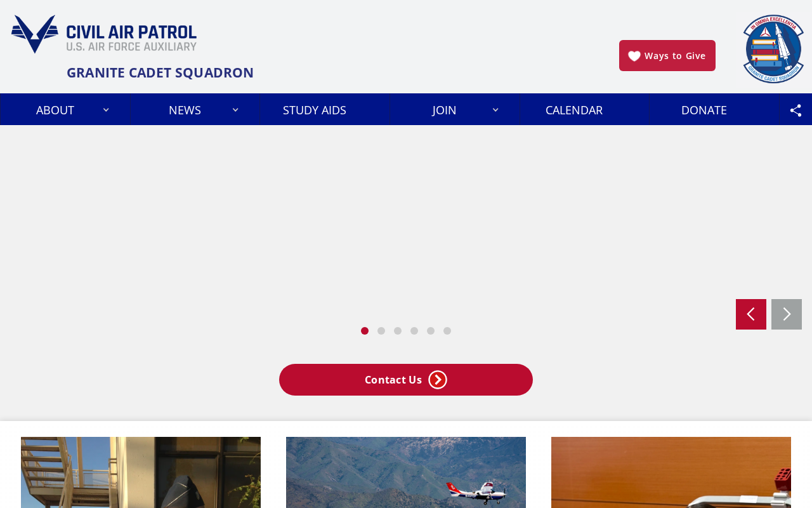Jump to the last carousel slide dot
The image size is (812, 508).
tap(447, 331)
